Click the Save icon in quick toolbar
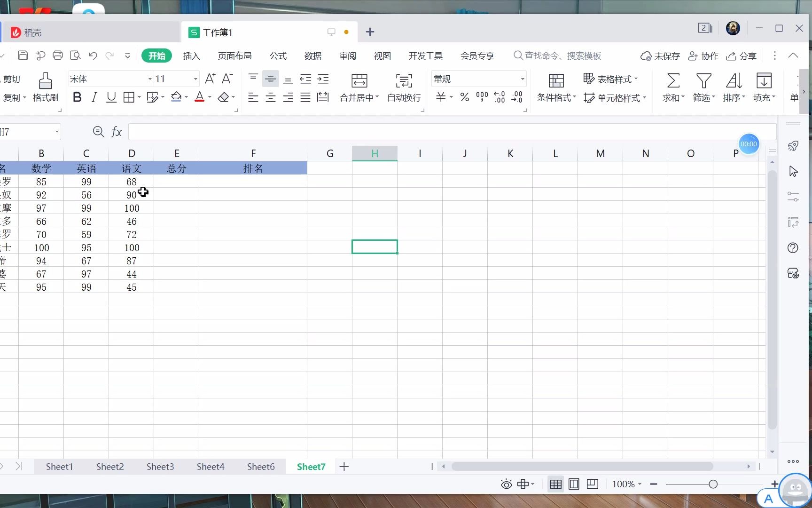This screenshot has height=508, width=812. (x=23, y=56)
